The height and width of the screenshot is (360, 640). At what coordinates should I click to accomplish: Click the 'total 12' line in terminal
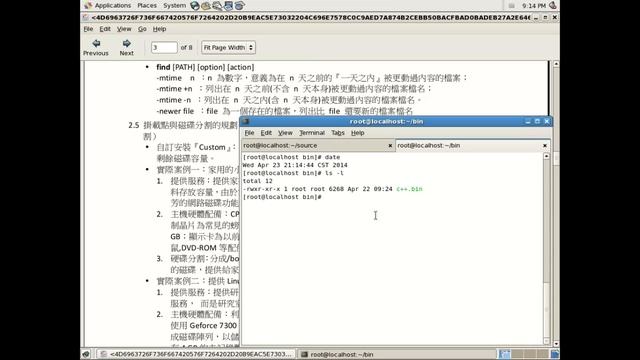pyautogui.click(x=257, y=181)
